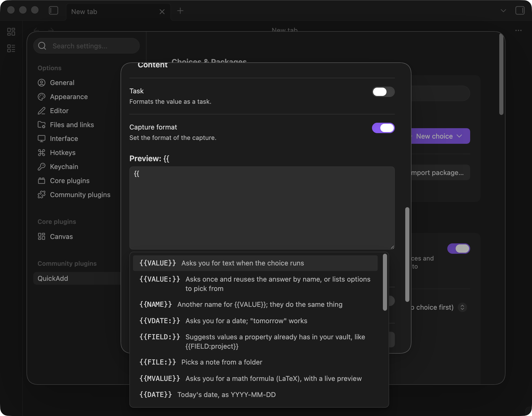Click inside the capture format text area
The width and height of the screenshot is (532, 416).
[262, 208]
